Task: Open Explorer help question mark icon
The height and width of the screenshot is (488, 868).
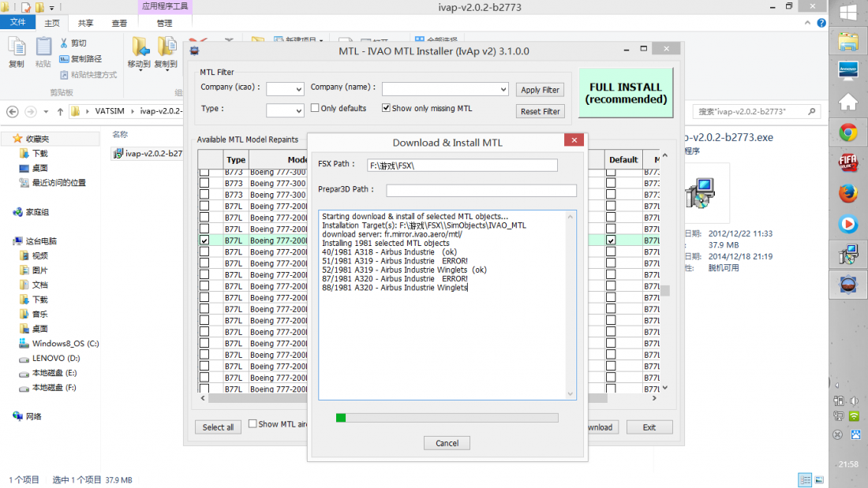Action: 821,23
